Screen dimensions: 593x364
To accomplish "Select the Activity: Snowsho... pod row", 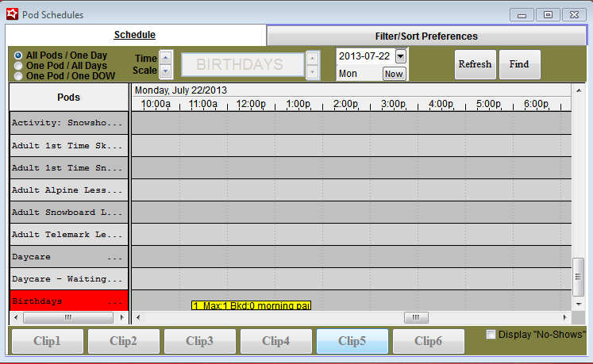I will 69,123.
